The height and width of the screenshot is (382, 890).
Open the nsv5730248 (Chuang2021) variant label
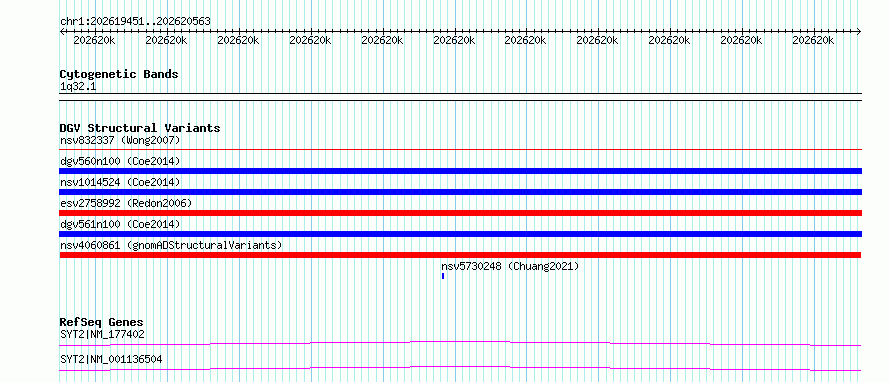pos(510,266)
